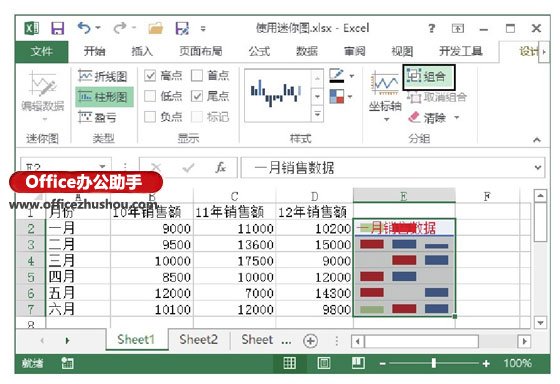Screen dimensions: 560x384
Task: Open the sparkline color pen icon
Action: (336, 76)
